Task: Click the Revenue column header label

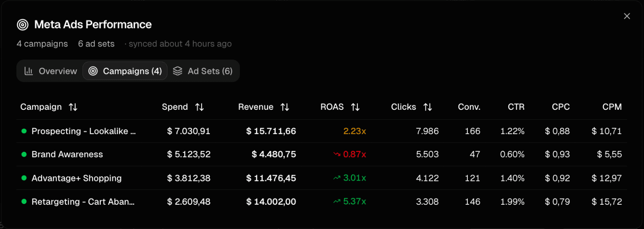Action: [x=255, y=107]
